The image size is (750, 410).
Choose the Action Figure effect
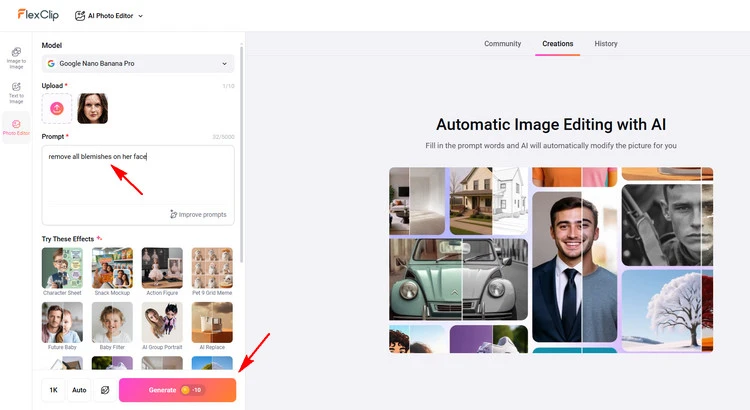(162, 268)
